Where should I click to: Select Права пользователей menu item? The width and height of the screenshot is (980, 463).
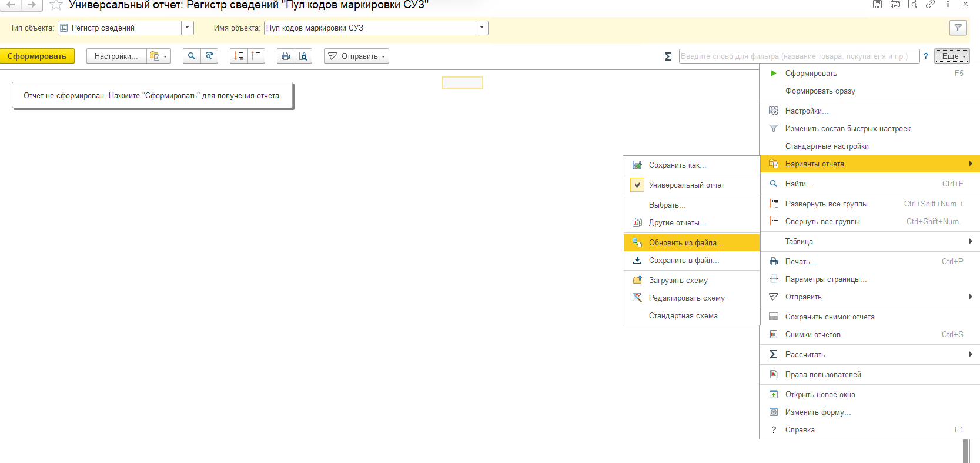pyautogui.click(x=870, y=374)
